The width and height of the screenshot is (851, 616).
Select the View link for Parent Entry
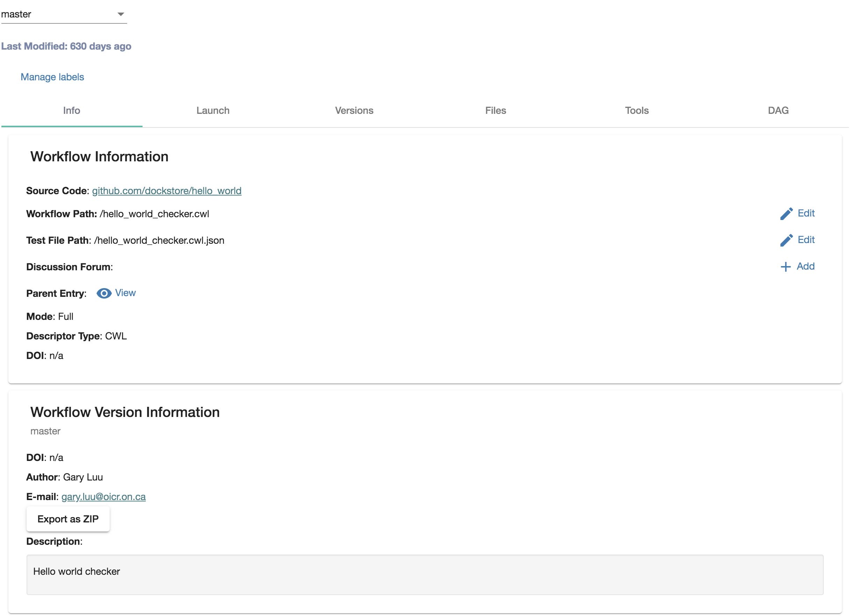click(125, 293)
